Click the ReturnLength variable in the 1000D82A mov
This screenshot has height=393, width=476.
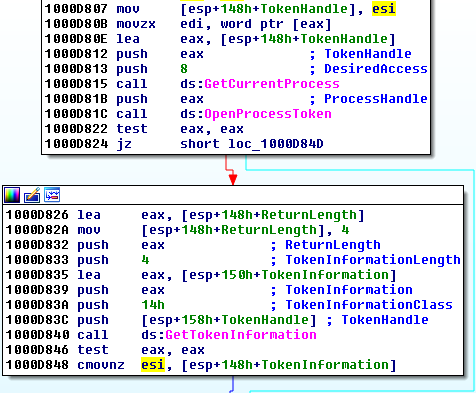[269, 230]
